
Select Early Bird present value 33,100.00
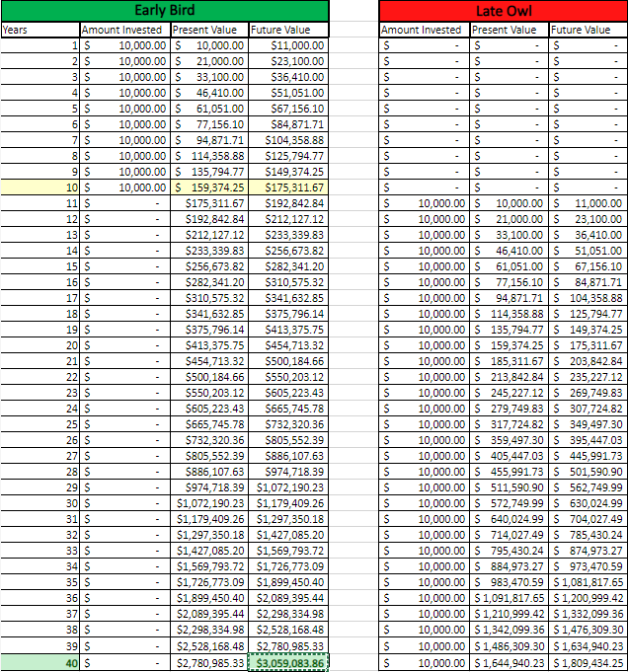pyautogui.click(x=209, y=77)
